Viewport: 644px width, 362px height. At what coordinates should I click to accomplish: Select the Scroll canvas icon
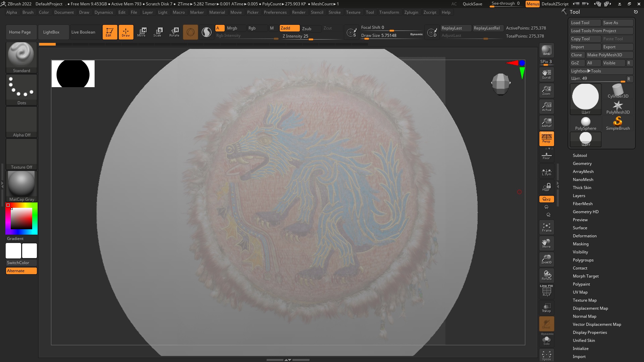546,74
